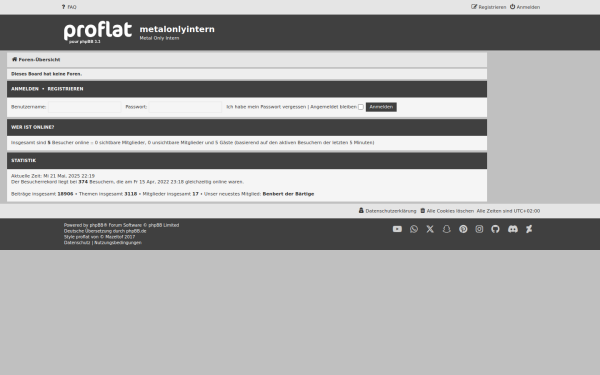The height and width of the screenshot is (375, 600).
Task: Open the GitHub icon link in the footer
Action: [x=496, y=229]
